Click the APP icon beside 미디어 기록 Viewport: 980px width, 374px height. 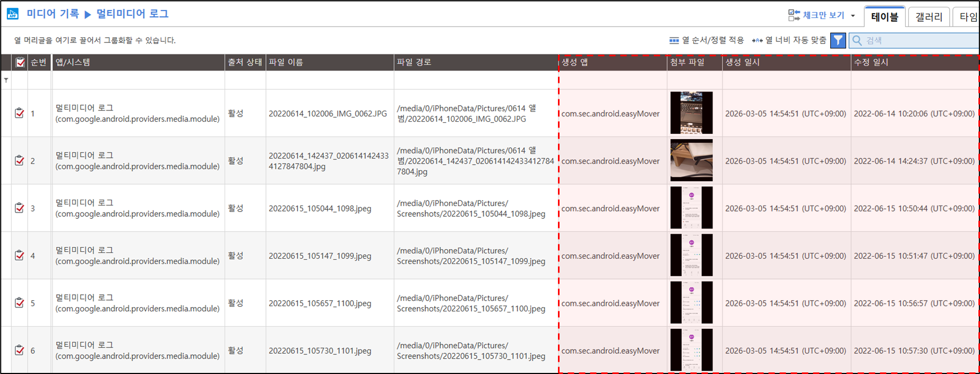[x=12, y=14]
